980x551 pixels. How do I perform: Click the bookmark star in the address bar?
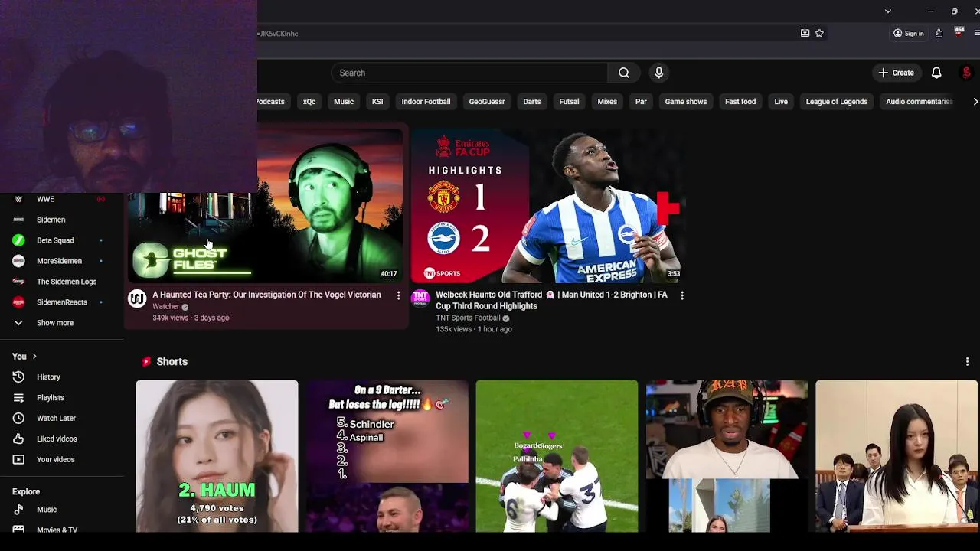[x=819, y=33]
